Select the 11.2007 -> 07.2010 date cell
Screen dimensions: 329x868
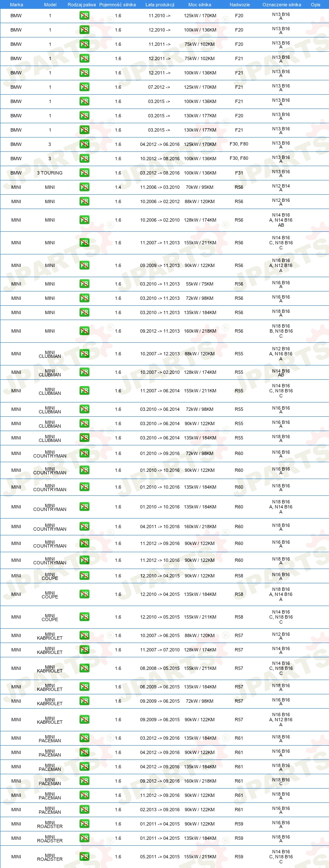160,650
